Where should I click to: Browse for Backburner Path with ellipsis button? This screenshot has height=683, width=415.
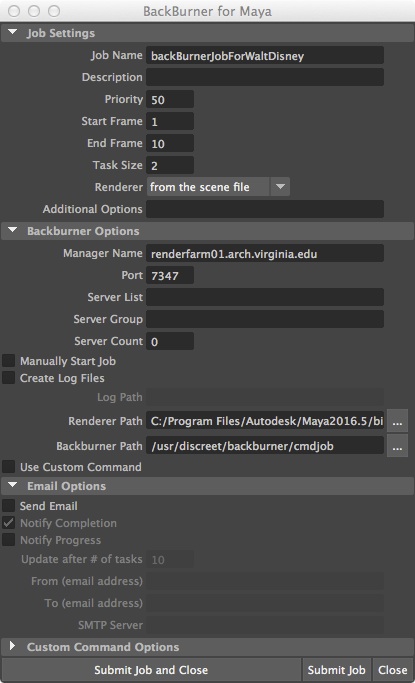click(x=397, y=446)
